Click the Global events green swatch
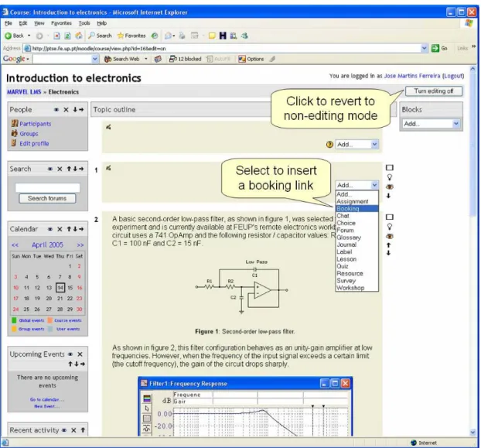481x448 pixels. coord(14,320)
